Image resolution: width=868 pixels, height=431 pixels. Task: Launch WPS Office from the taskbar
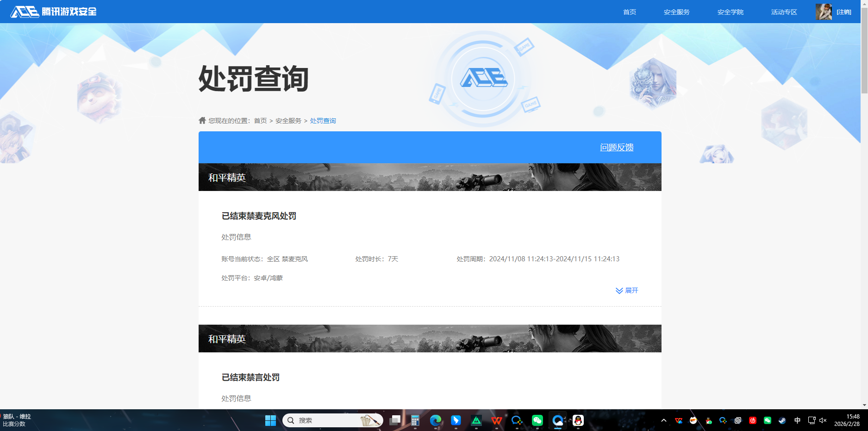(x=497, y=420)
